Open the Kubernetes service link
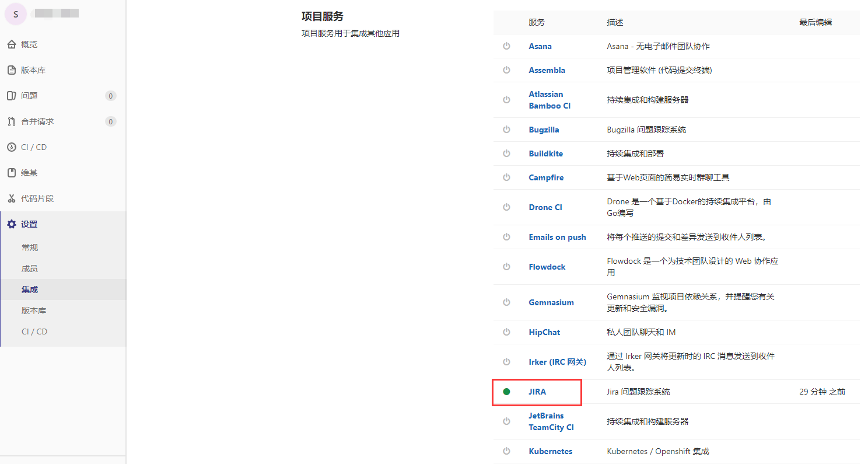This screenshot has width=868, height=464. 550,451
